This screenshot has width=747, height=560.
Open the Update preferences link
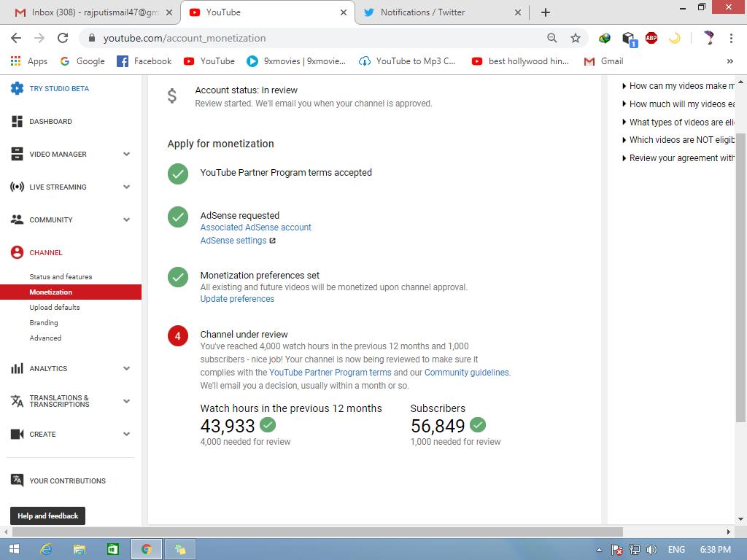tap(237, 298)
